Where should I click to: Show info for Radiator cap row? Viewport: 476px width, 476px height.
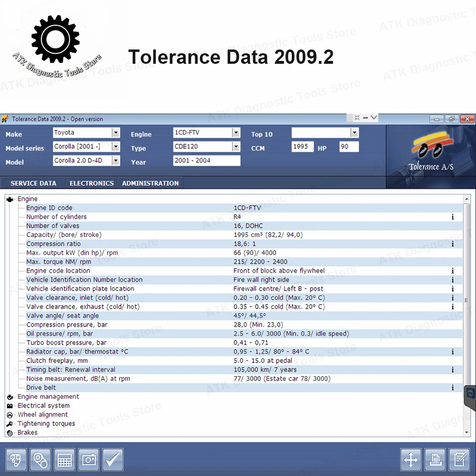tap(453, 352)
